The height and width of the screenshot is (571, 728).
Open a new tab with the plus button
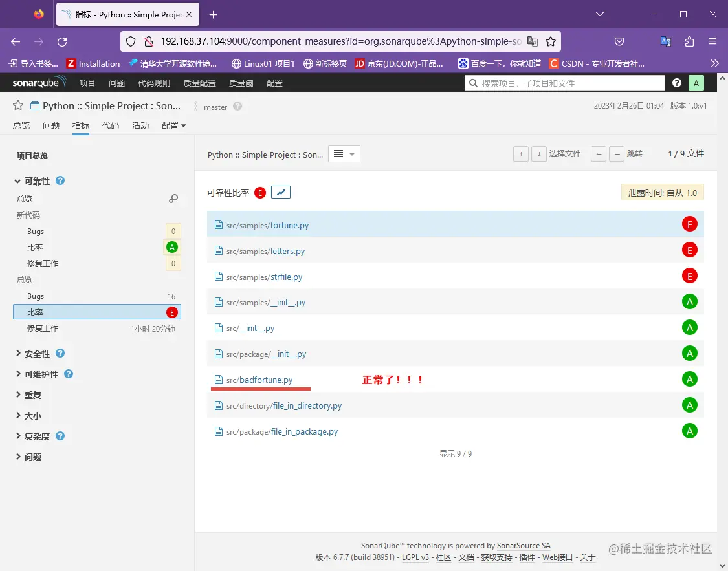213,15
